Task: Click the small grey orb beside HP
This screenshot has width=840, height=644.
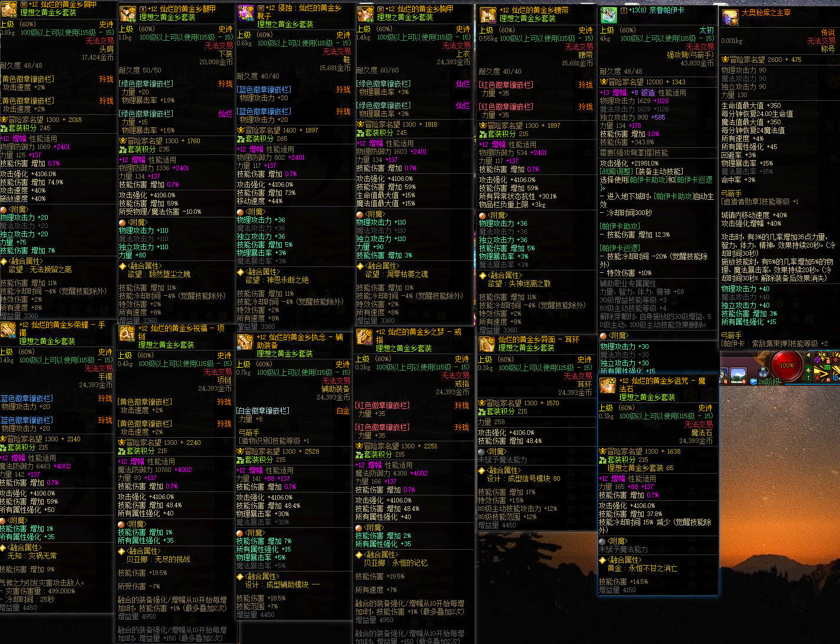Action: click(x=764, y=372)
